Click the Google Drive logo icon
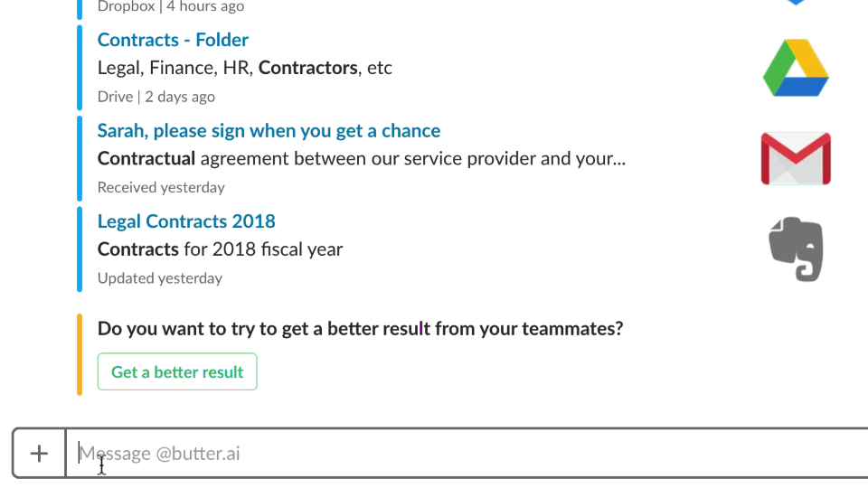The image size is (868, 488). (796, 68)
